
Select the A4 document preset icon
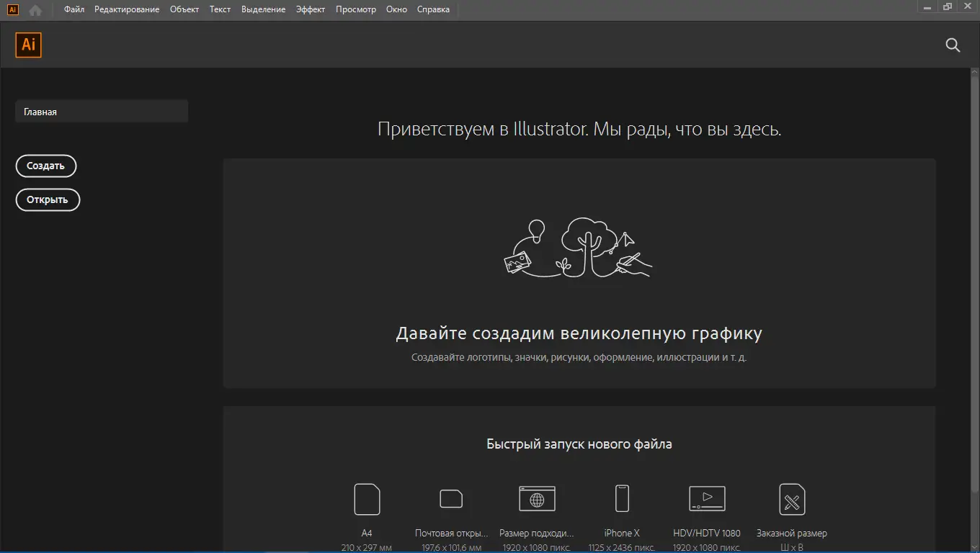pyautogui.click(x=367, y=499)
